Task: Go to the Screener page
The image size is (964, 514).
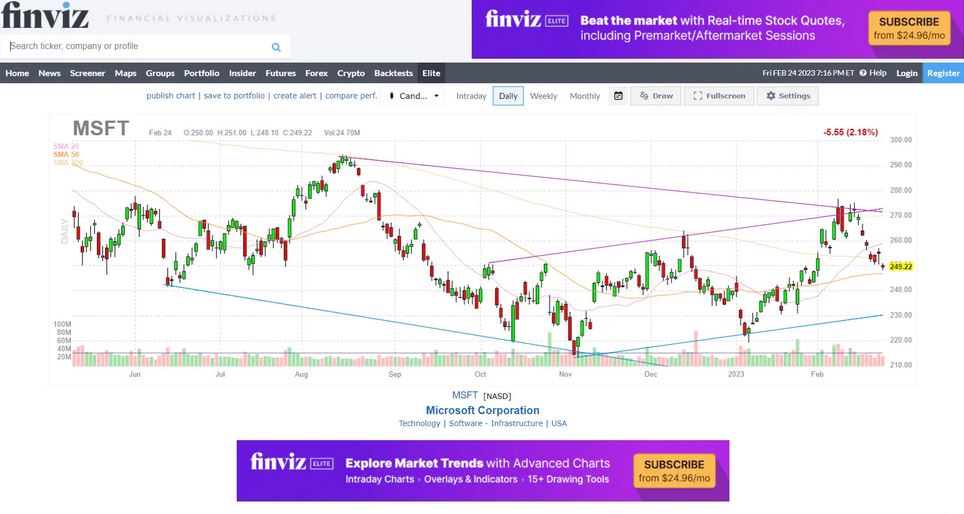Action: pyautogui.click(x=87, y=73)
